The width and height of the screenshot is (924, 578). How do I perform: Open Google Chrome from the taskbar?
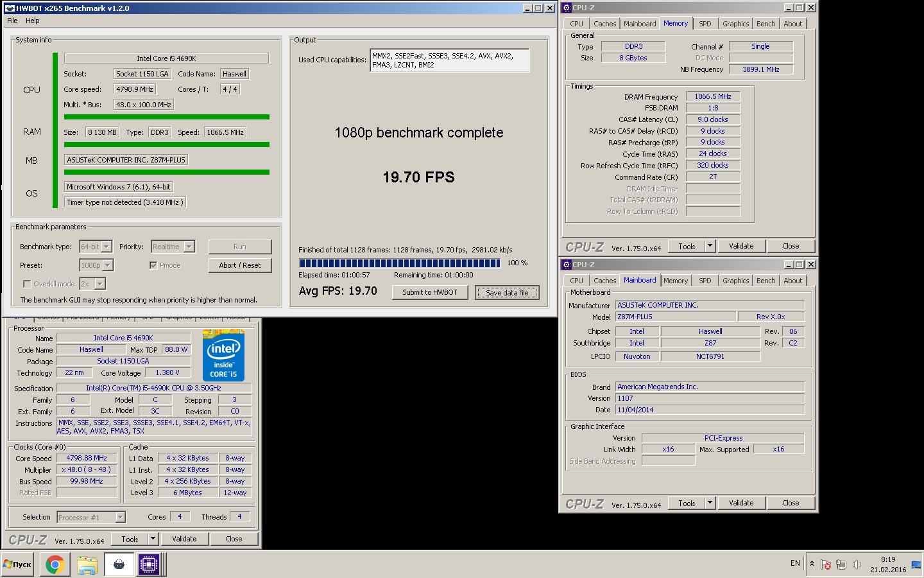click(x=55, y=565)
